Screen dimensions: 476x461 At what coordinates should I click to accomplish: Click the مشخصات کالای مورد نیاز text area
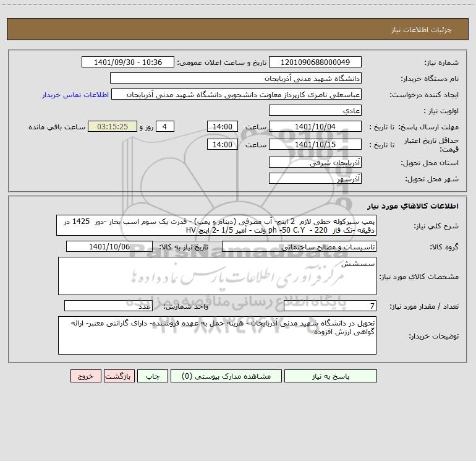pyautogui.click(x=217, y=276)
